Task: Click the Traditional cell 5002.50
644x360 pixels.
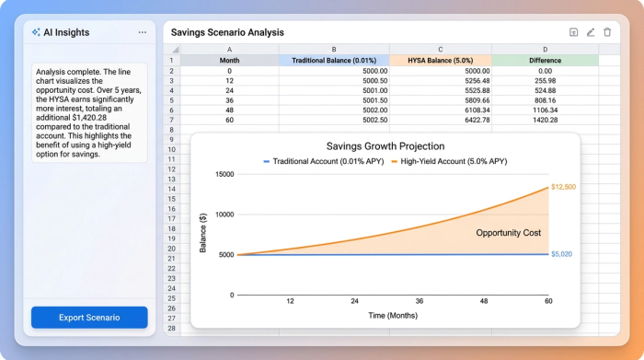Action: point(334,120)
